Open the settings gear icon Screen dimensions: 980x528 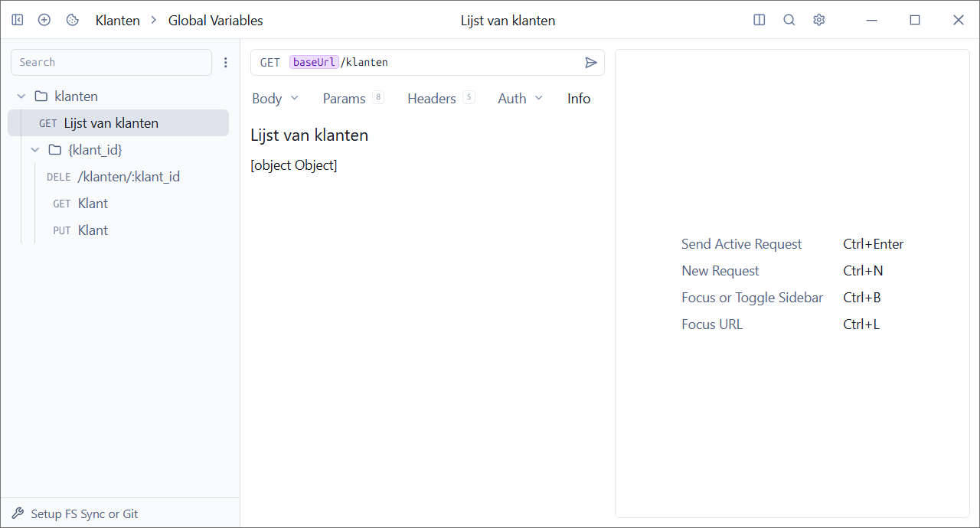(819, 20)
